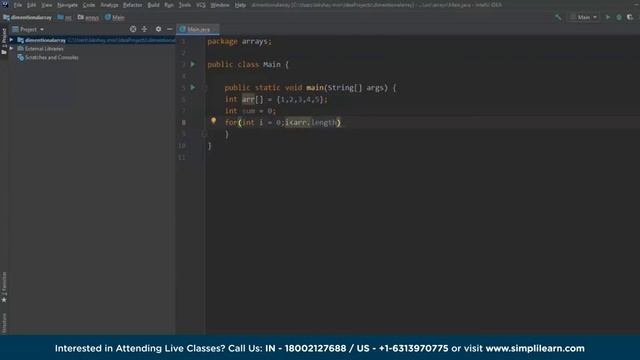Open the Help menu
This screenshot has height=360, width=640.
[x=240, y=5]
